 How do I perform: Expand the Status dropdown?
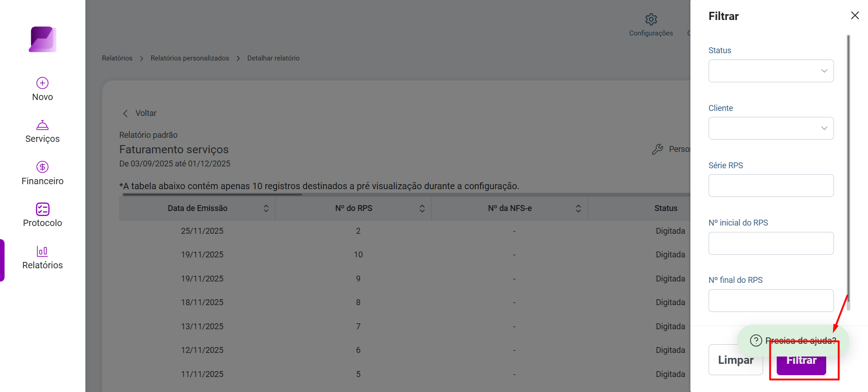(771, 71)
